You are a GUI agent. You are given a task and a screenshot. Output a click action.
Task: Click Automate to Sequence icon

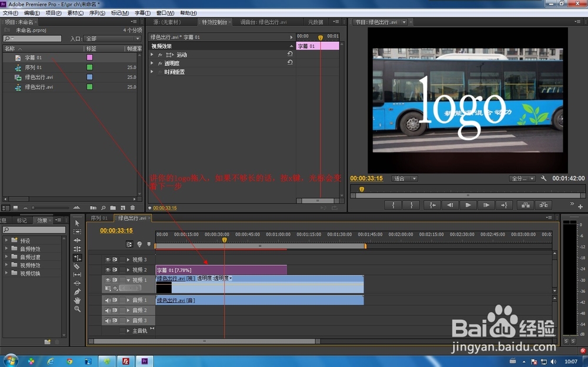pyautogui.click(x=93, y=208)
